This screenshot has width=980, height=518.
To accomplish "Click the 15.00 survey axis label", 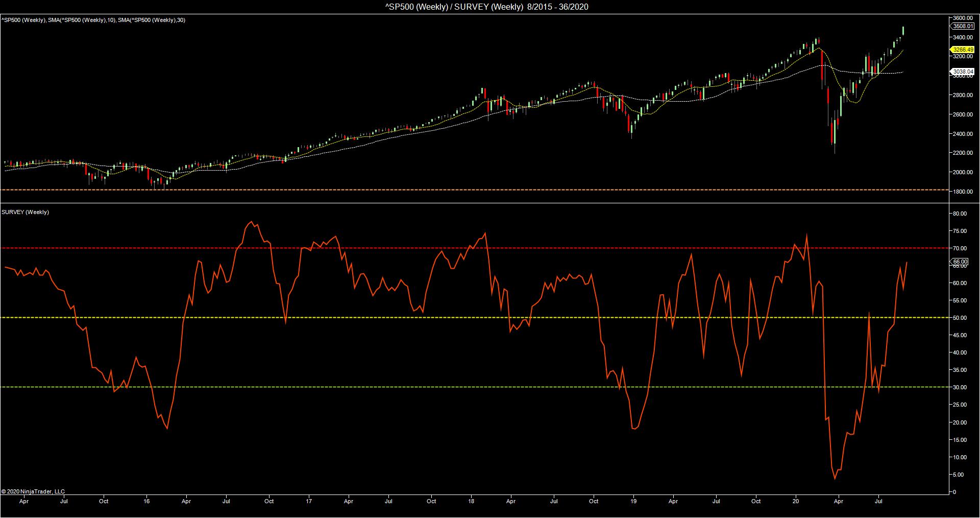I will click(x=960, y=440).
